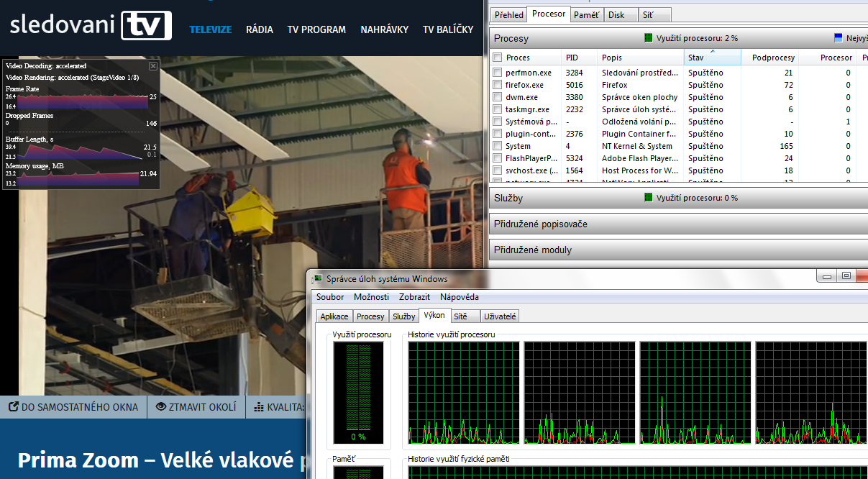Viewport: 868px width, 479px height.
Task: Open Možnosti menu in Task Manager
Action: click(371, 297)
